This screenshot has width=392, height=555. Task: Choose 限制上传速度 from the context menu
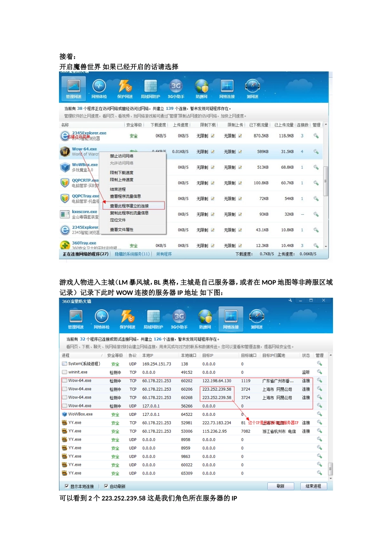tap(122, 180)
